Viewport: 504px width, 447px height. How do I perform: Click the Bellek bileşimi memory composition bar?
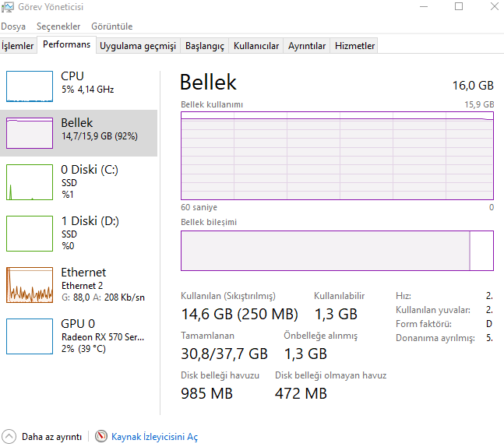[x=337, y=250]
